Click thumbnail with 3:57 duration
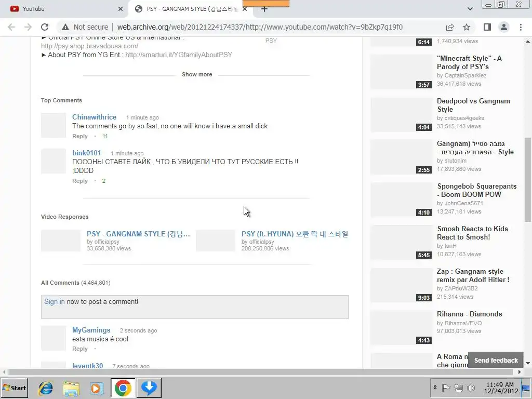This screenshot has height=399, width=532. click(402, 72)
